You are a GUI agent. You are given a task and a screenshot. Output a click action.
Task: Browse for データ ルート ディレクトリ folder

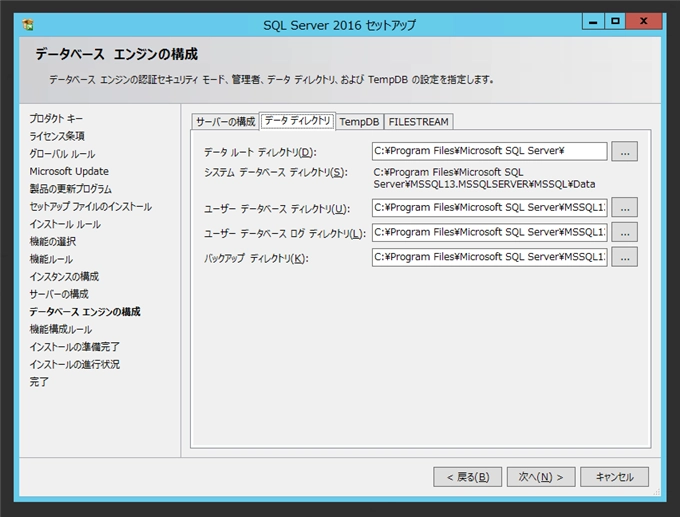pyautogui.click(x=624, y=151)
